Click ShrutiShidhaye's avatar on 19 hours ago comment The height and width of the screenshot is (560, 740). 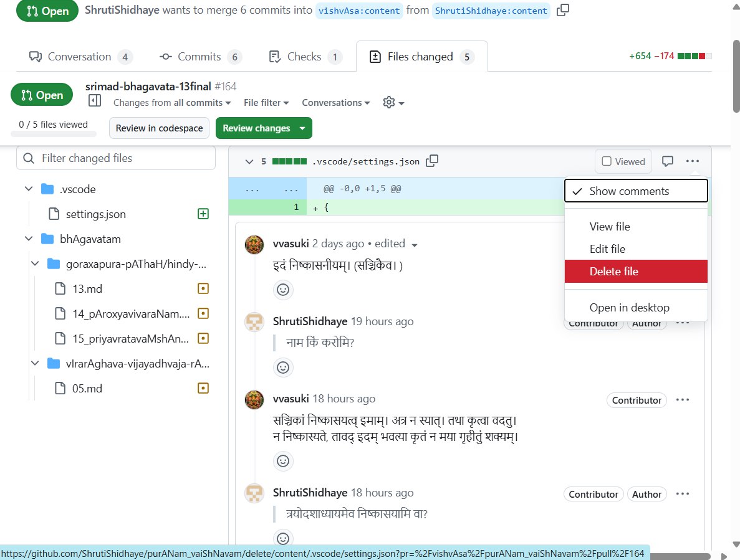(x=254, y=322)
